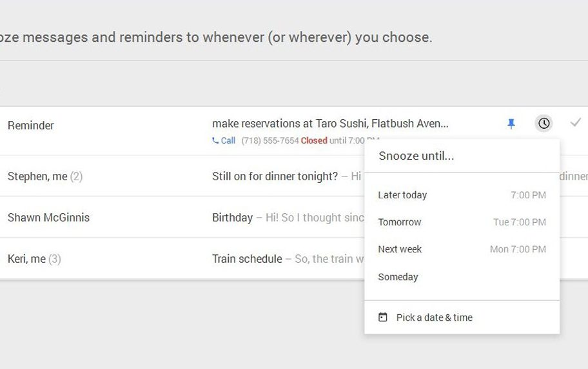
Task: Open Pick a date & time
Action: (x=434, y=317)
